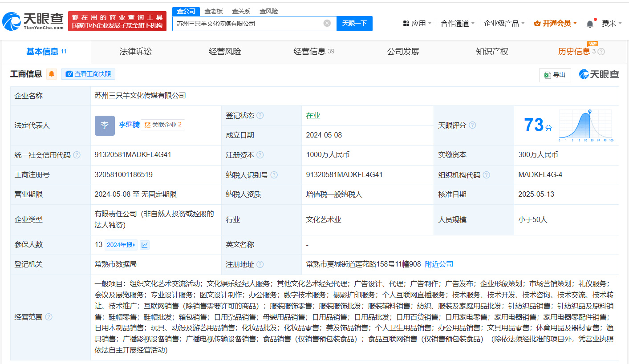Click 企业类型 value 有限责任公司
The image size is (629, 364).
coord(154,219)
